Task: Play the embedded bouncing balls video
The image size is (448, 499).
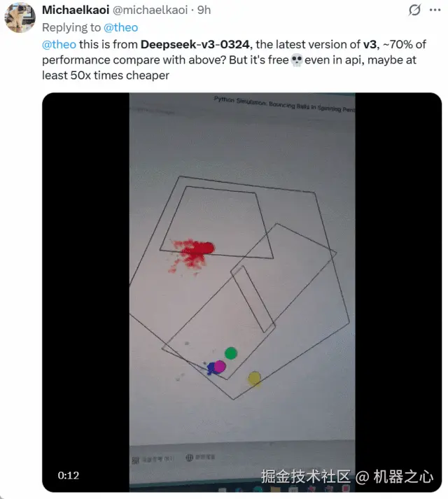Action: 242,292
